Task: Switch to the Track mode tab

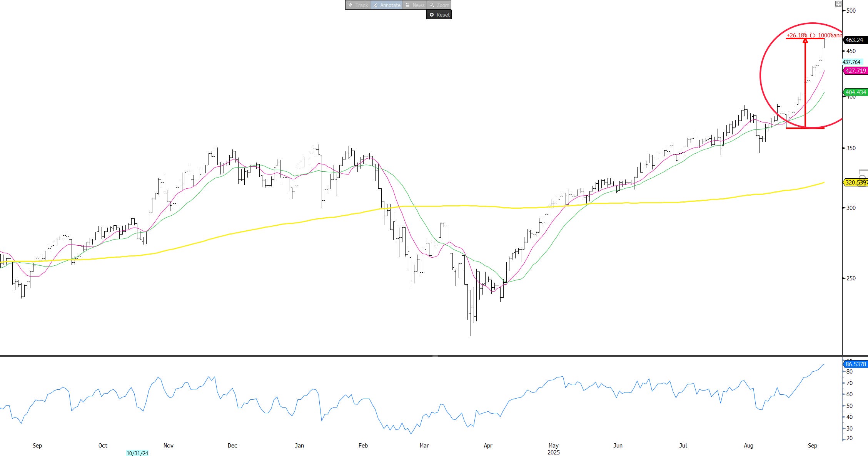Action: coord(362,5)
